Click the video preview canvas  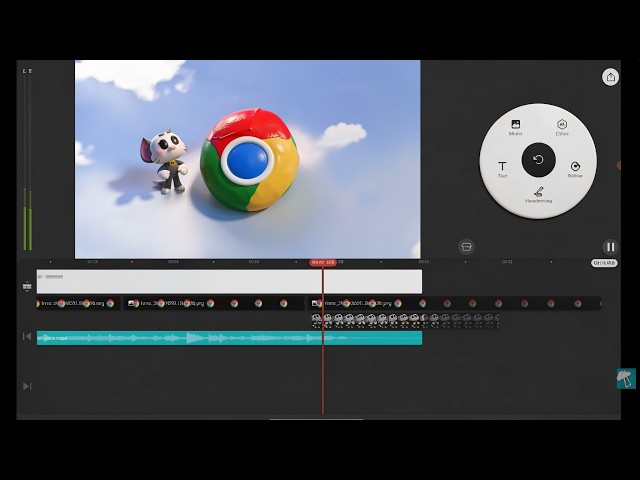coord(247,159)
